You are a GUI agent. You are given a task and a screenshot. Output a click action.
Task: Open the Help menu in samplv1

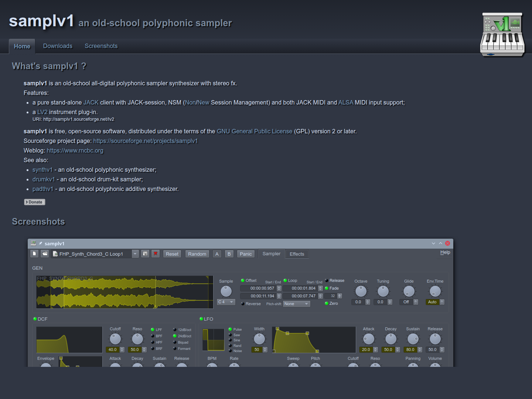click(445, 252)
